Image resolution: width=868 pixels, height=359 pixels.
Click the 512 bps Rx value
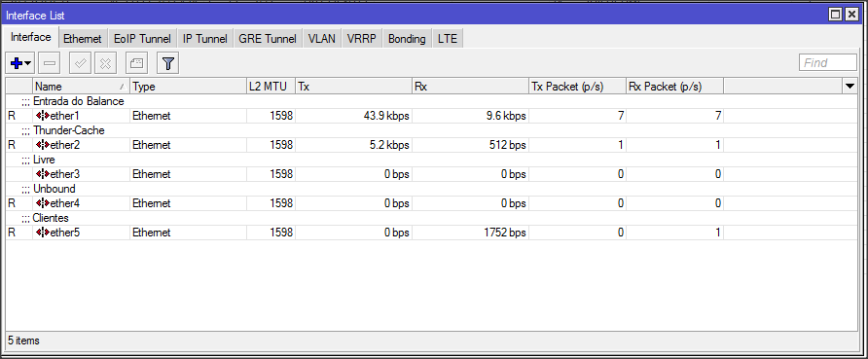point(507,145)
